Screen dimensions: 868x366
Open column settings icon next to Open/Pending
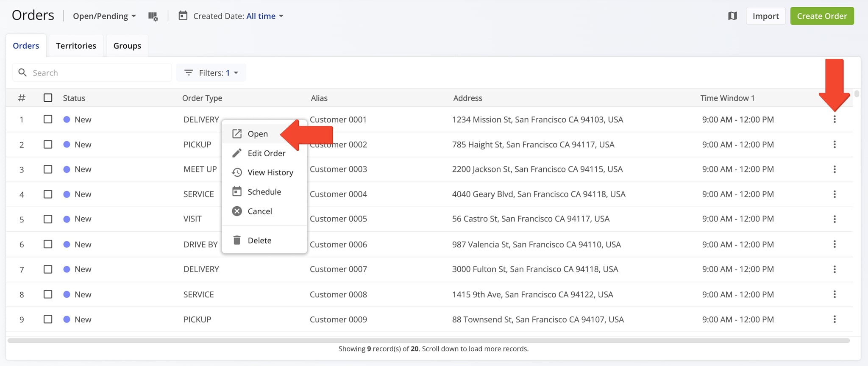click(x=153, y=16)
